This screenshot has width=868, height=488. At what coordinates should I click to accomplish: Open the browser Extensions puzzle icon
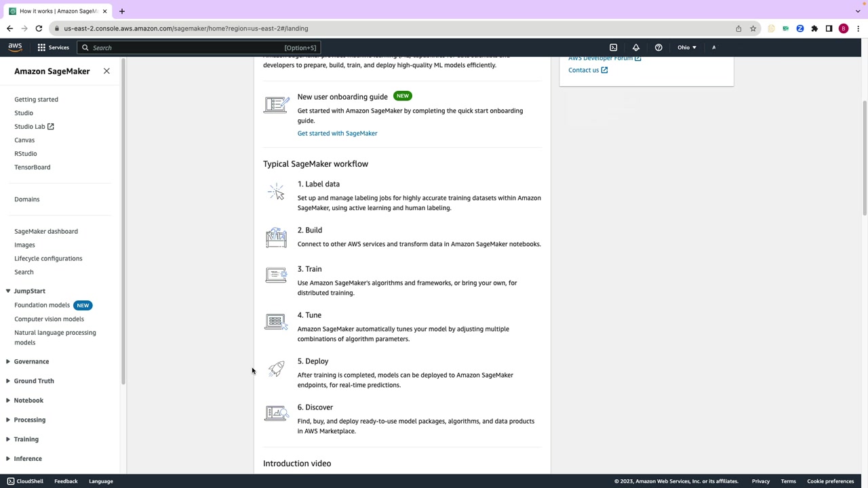tap(814, 28)
